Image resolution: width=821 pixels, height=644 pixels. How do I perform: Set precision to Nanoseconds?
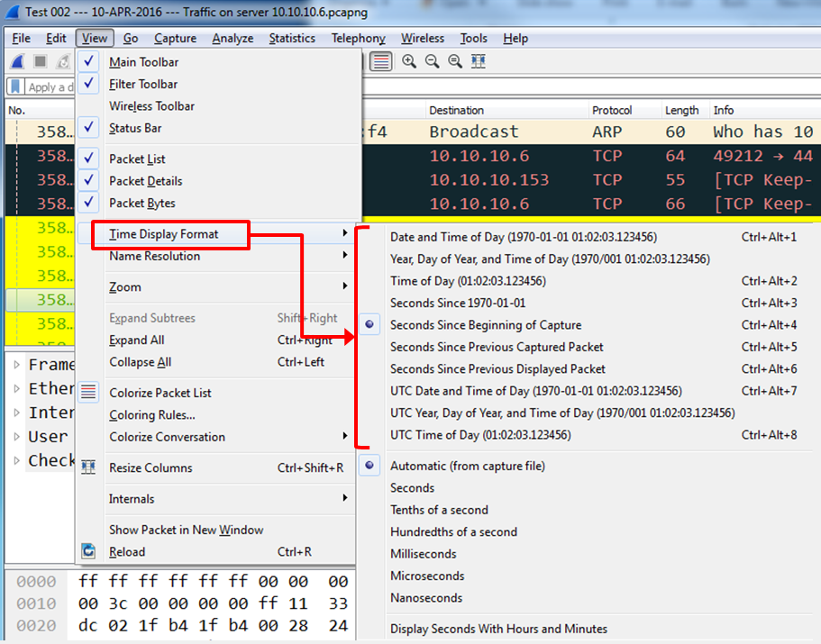[x=426, y=598]
